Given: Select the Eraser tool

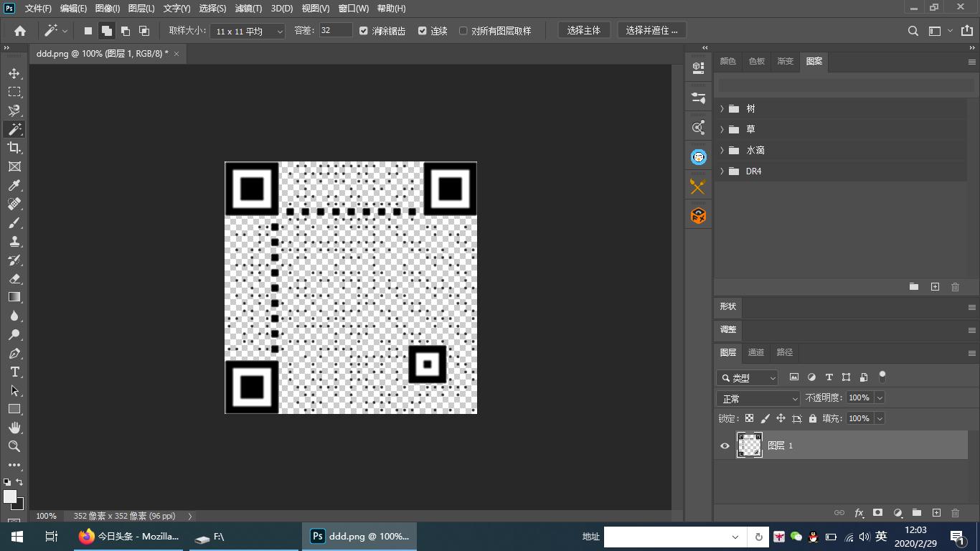Looking at the screenshot, I should (x=14, y=278).
